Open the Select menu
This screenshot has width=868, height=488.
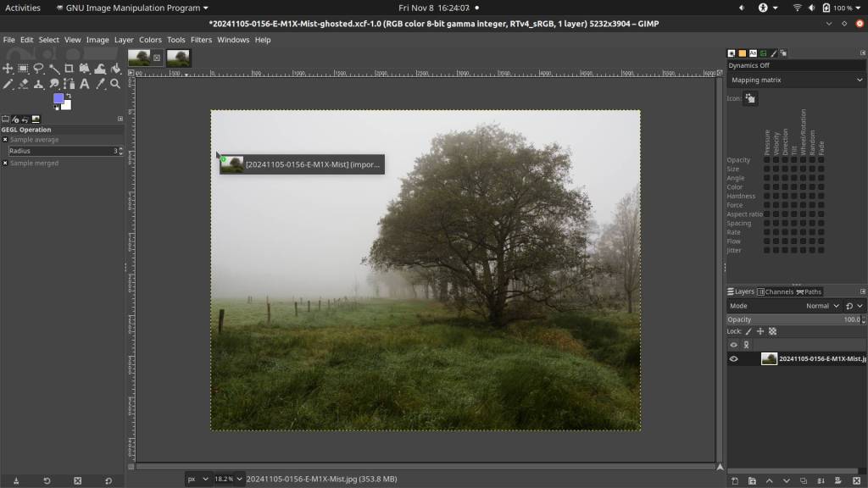point(48,40)
